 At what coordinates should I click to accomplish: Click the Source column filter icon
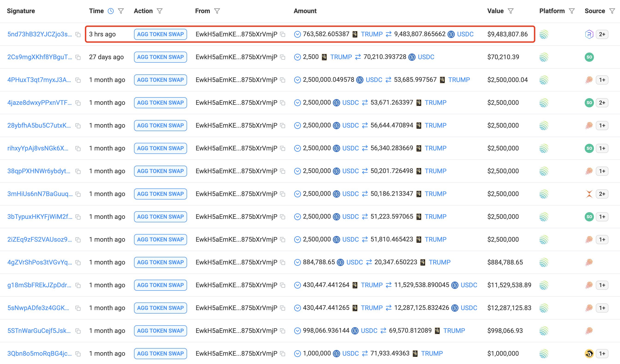pyautogui.click(x=612, y=11)
